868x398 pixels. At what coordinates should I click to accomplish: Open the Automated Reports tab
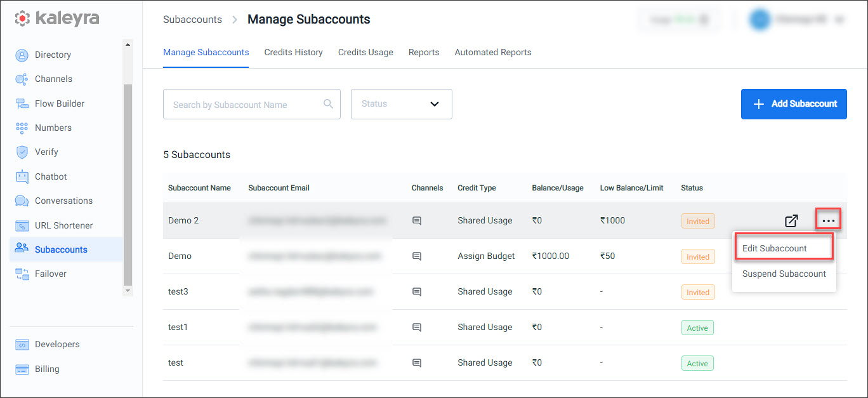click(493, 53)
